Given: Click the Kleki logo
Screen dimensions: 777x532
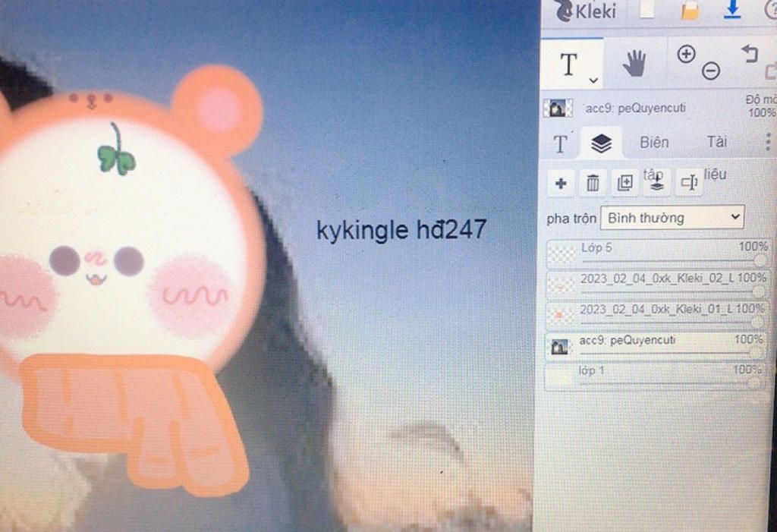Looking at the screenshot, I should coord(585,11).
